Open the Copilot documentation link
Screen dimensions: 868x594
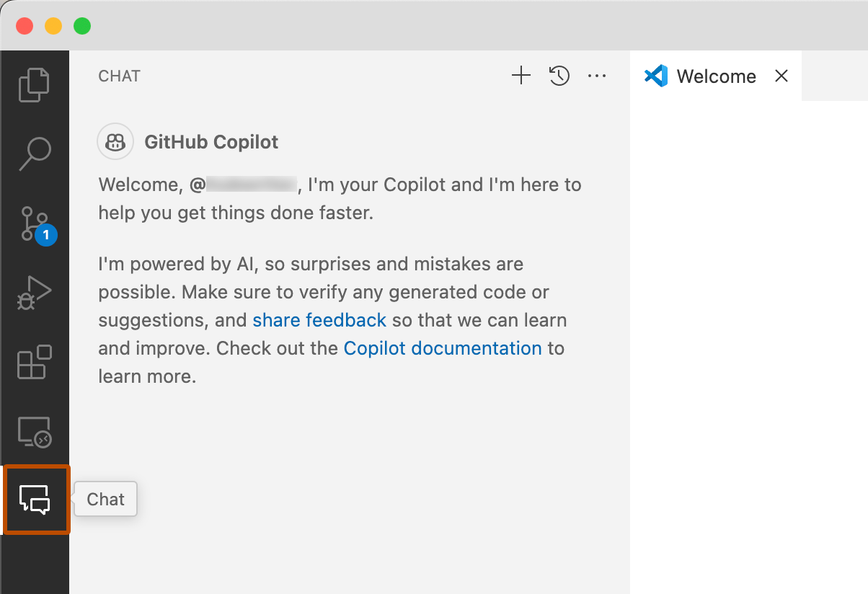(442, 347)
